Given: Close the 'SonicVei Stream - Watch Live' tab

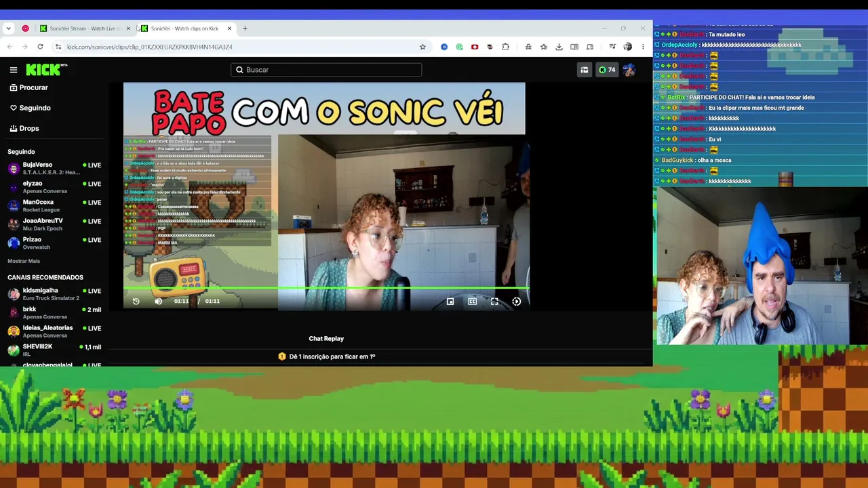Looking at the screenshot, I should coord(128,28).
